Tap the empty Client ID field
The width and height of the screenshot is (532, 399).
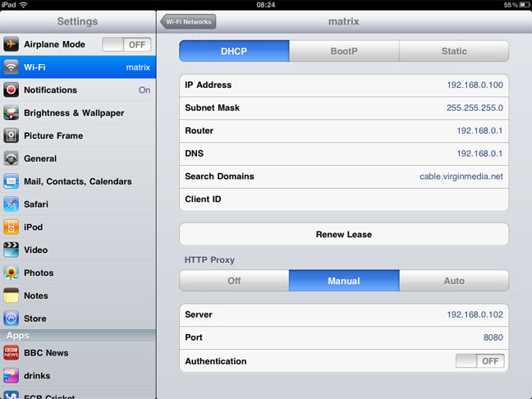point(344,199)
